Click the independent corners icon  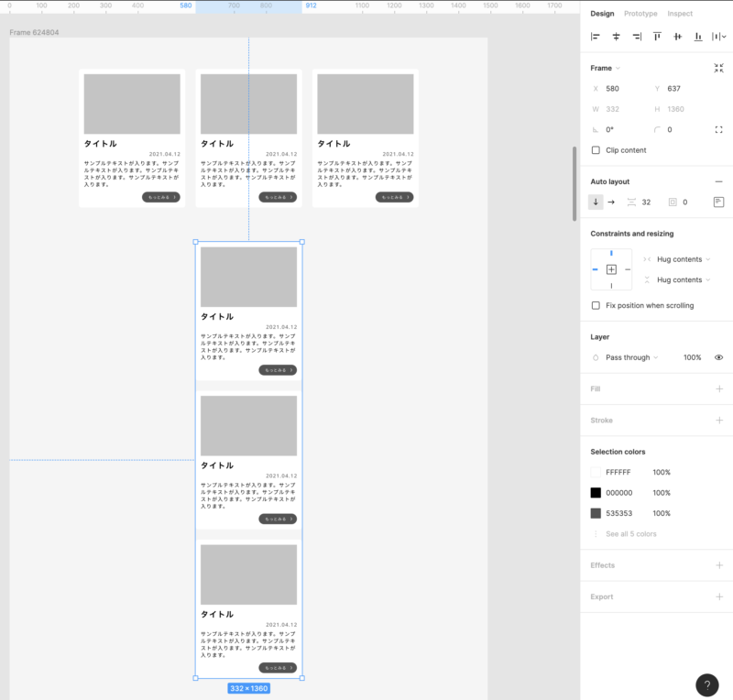pos(718,130)
